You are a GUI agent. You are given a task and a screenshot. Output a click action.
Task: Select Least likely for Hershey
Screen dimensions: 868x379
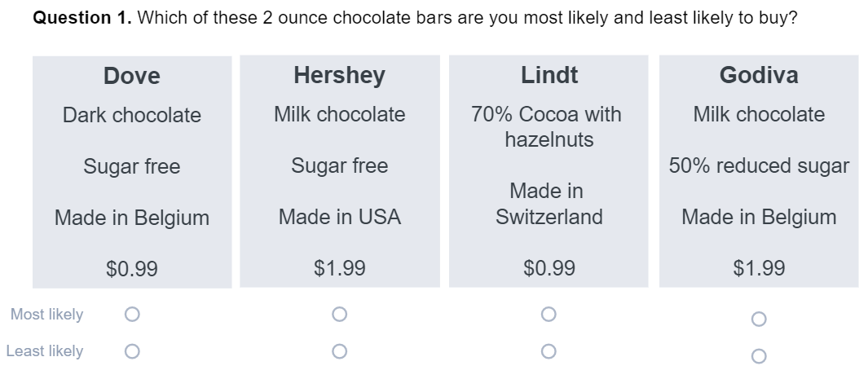(x=339, y=351)
